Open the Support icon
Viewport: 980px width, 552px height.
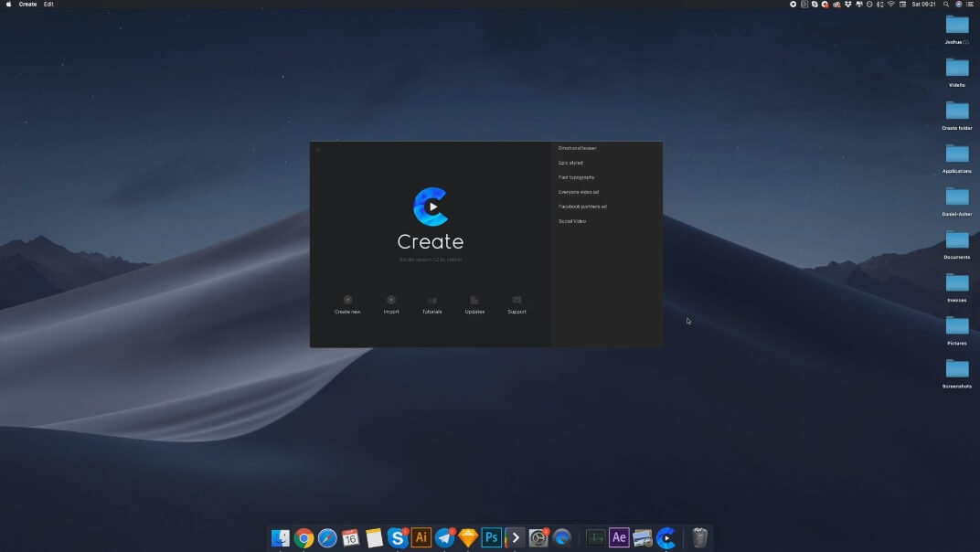click(517, 300)
